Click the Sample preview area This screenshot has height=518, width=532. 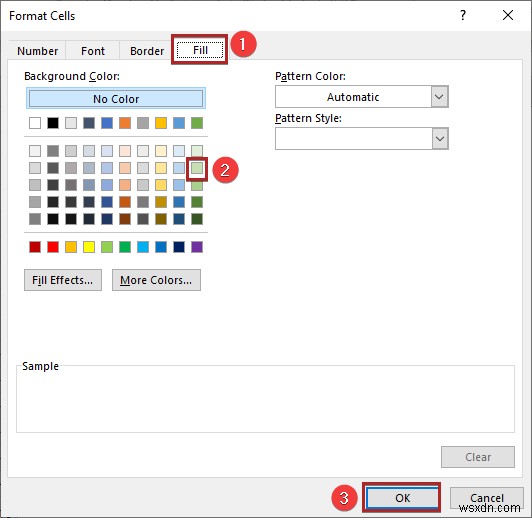[x=265, y=399]
